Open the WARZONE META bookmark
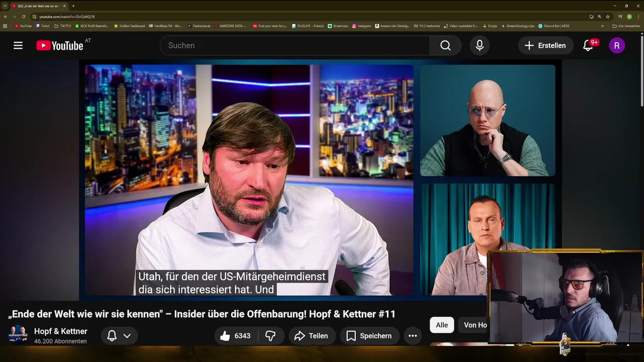This screenshot has height=362, width=644. (x=230, y=26)
